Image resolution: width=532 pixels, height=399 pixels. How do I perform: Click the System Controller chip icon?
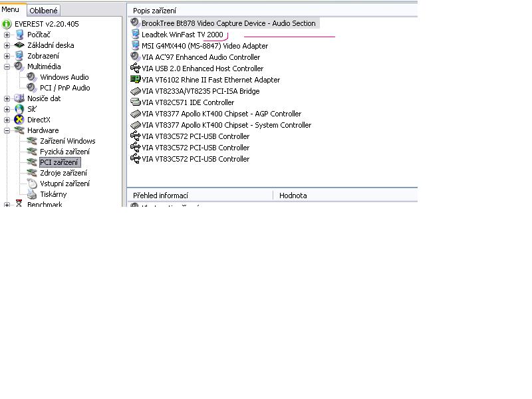(x=136, y=125)
